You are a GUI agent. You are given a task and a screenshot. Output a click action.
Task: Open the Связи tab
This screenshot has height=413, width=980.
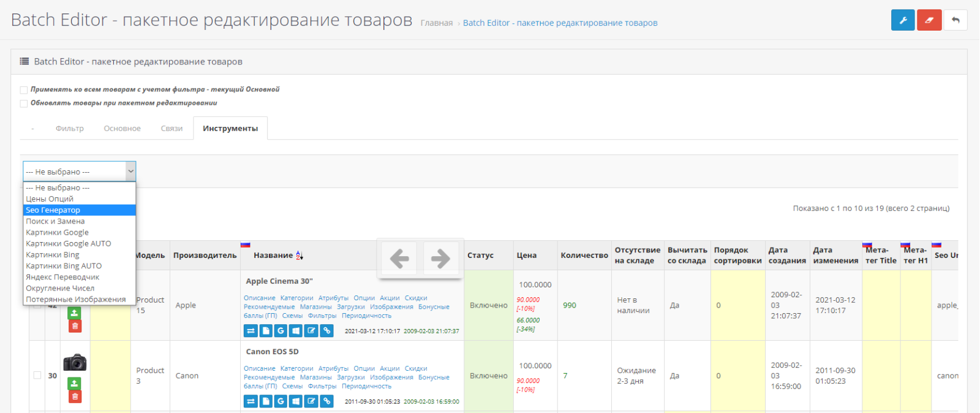172,129
